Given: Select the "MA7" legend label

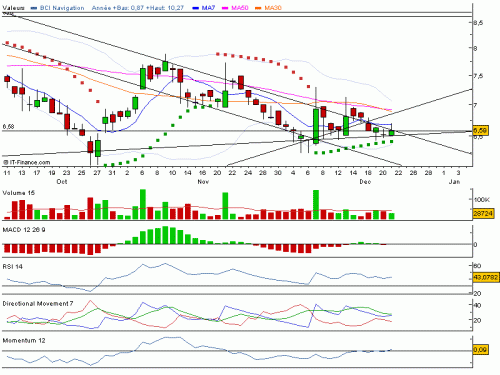Looking at the screenshot, I should click(x=208, y=8).
